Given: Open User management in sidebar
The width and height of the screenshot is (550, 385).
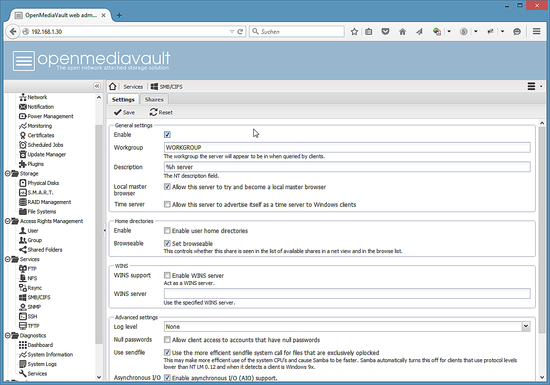Looking at the screenshot, I should point(29,230).
